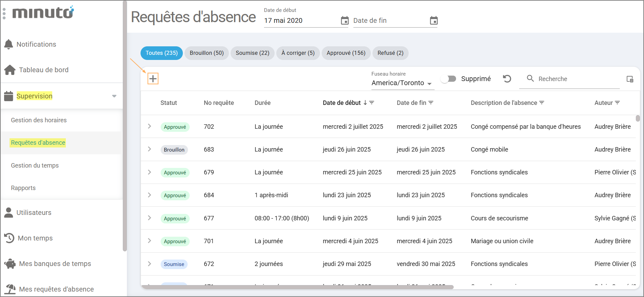Click the Statut column header

[169, 103]
